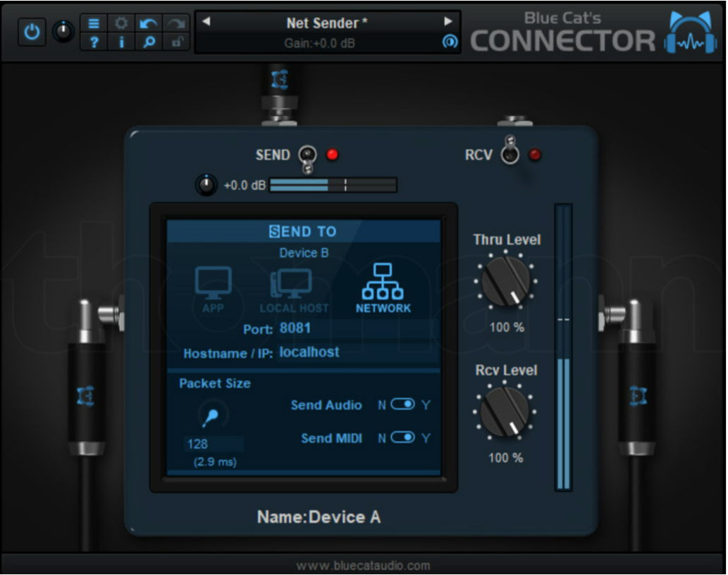This screenshot has height=575, width=728.
Task: Open the Net Sender preset name menu
Action: point(326,23)
